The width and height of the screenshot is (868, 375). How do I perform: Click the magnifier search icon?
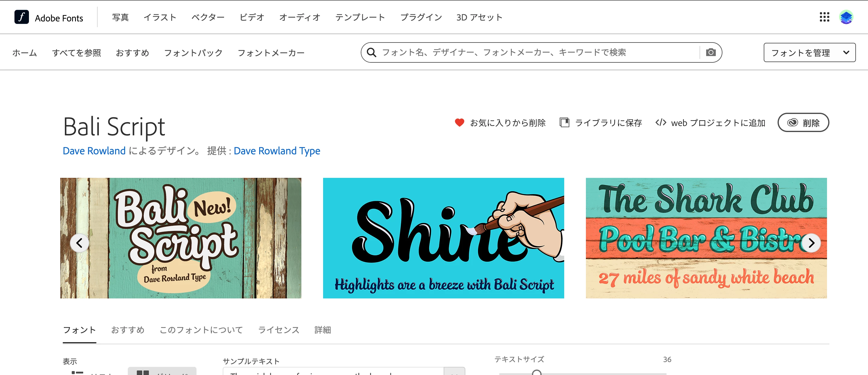click(371, 52)
